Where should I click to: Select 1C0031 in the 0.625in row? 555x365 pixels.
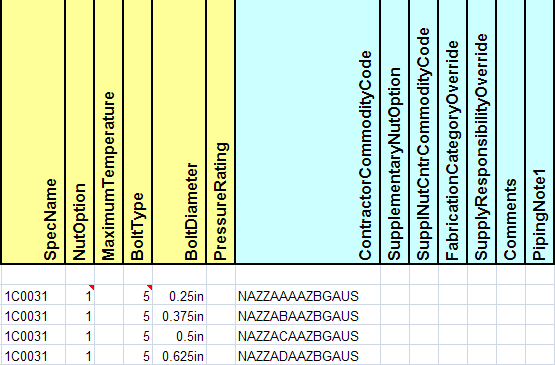point(34,355)
